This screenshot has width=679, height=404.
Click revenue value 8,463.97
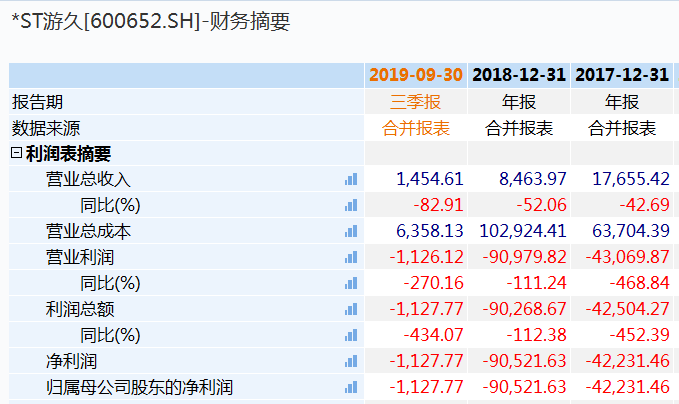pos(533,179)
